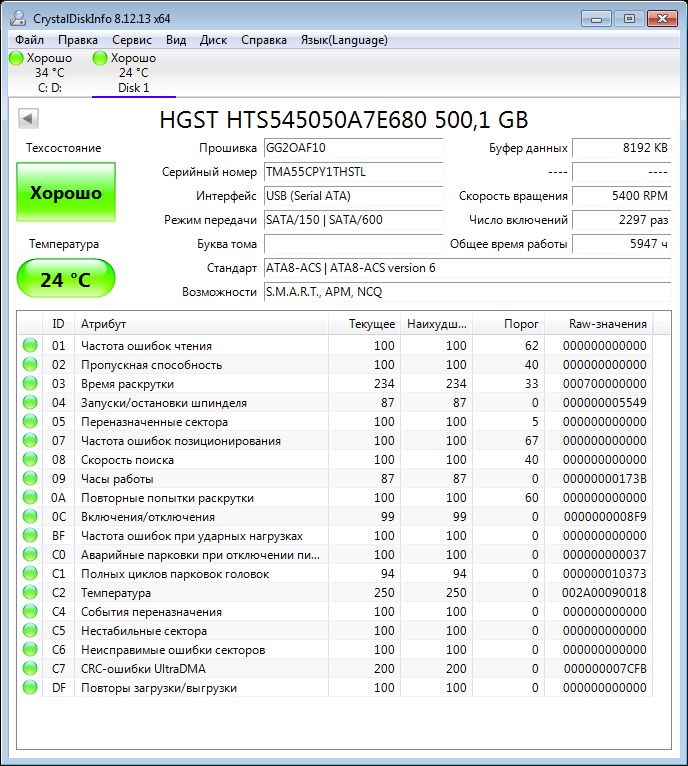Viewport: 688px width, 766px height.
Task: Click the Наихудш... column header
Action: (x=436, y=324)
